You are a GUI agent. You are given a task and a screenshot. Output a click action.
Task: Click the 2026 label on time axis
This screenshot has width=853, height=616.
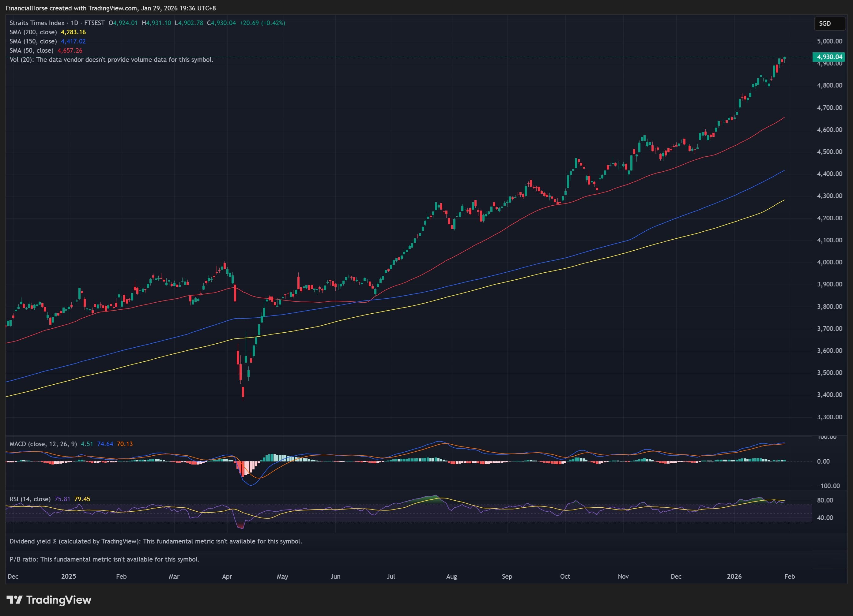[734, 576]
